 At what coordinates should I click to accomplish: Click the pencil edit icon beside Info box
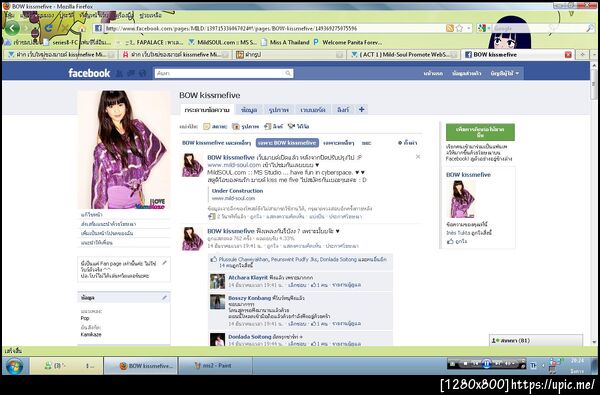165,297
